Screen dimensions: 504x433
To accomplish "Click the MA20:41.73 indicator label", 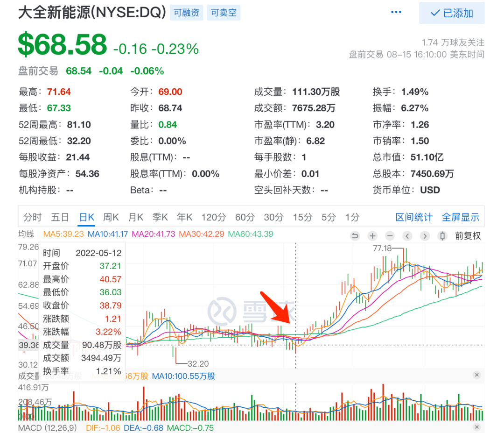I will [154, 234].
